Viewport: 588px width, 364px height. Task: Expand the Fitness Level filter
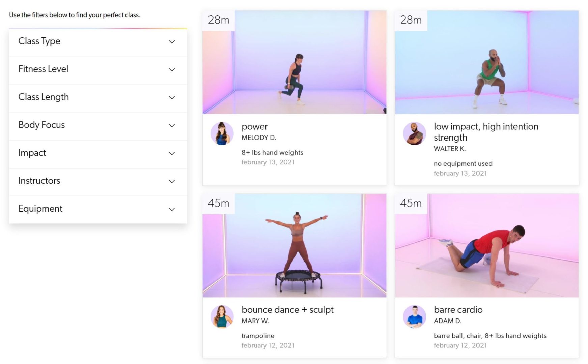coord(98,70)
